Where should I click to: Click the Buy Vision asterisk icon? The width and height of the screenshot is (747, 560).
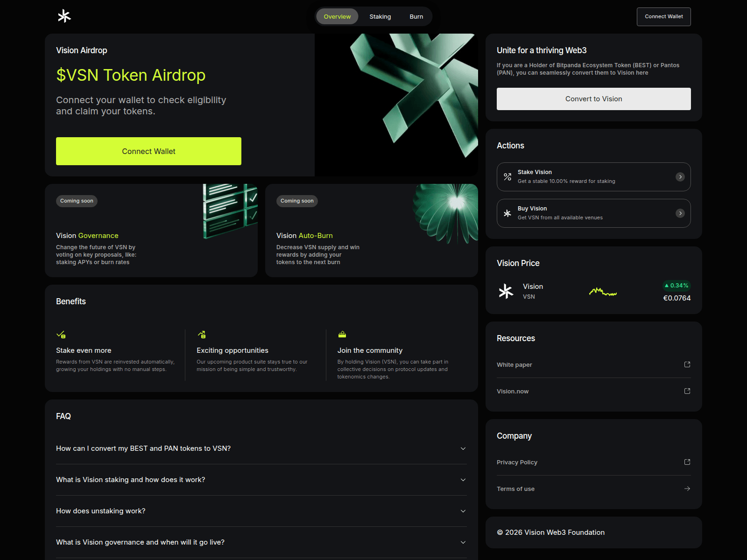click(x=507, y=213)
